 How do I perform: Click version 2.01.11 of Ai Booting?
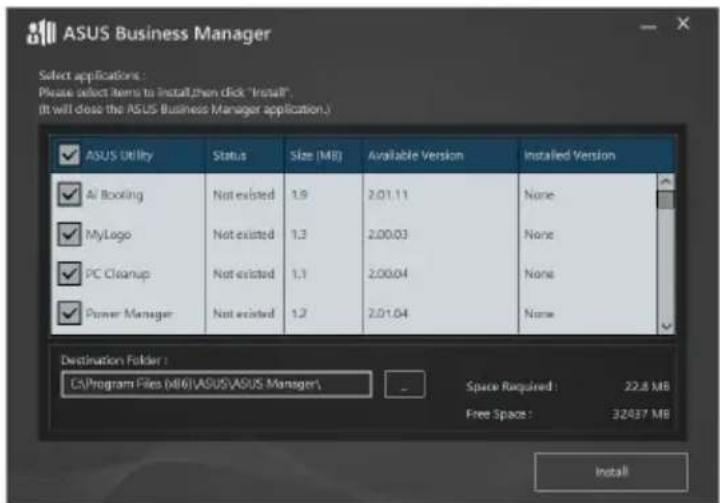[x=388, y=195]
